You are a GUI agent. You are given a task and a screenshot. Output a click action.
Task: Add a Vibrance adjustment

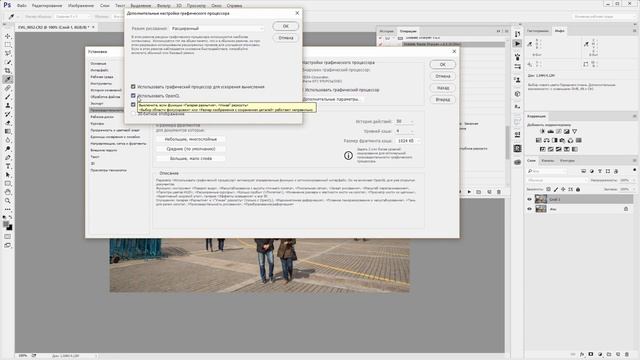[x=575, y=131]
